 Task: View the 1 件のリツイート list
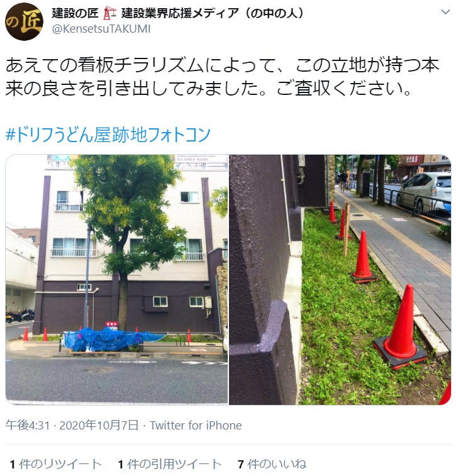[x=55, y=464]
